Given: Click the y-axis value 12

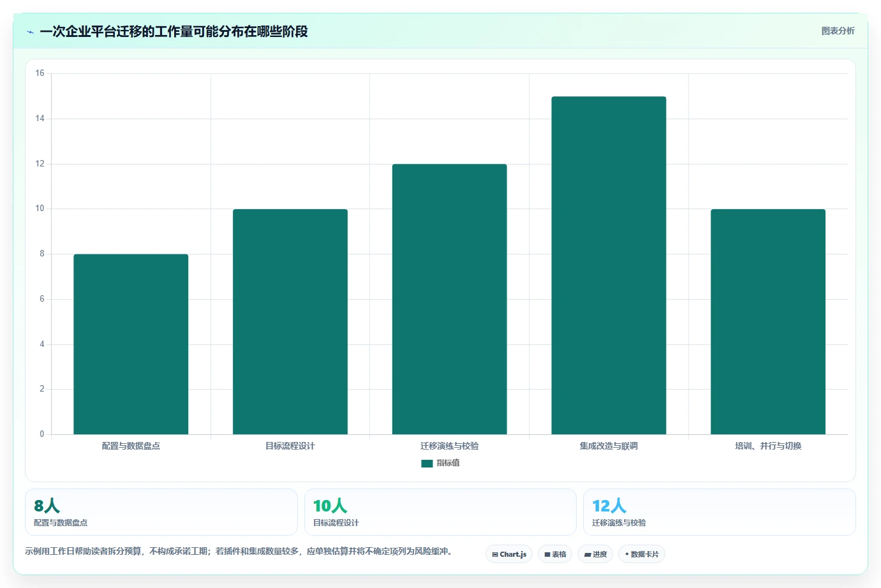Looking at the screenshot, I should pos(40,164).
